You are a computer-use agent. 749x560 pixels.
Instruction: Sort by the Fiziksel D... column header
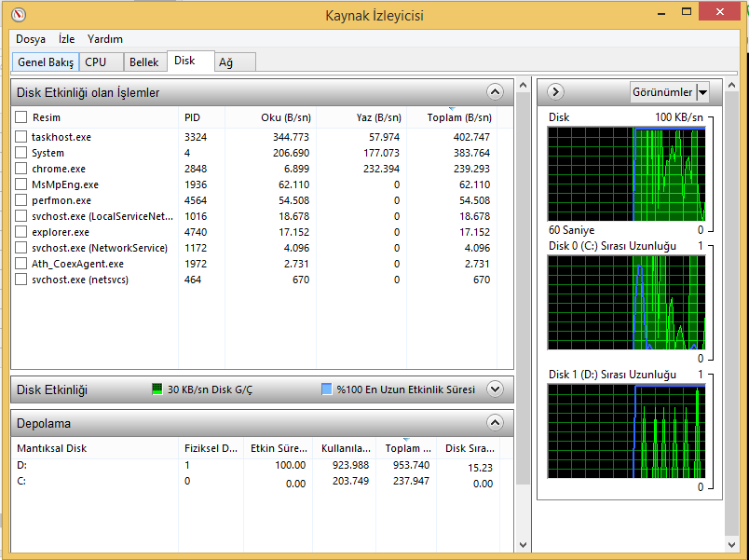211,448
